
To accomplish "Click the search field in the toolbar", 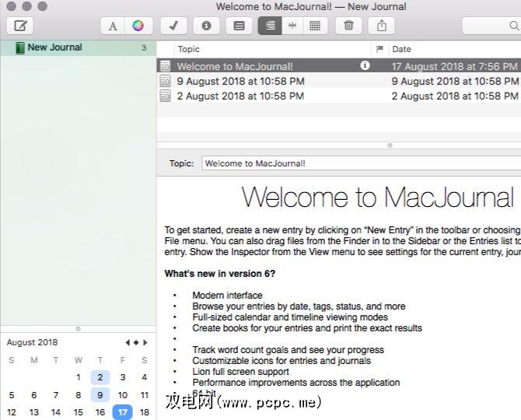I will [x=491, y=26].
